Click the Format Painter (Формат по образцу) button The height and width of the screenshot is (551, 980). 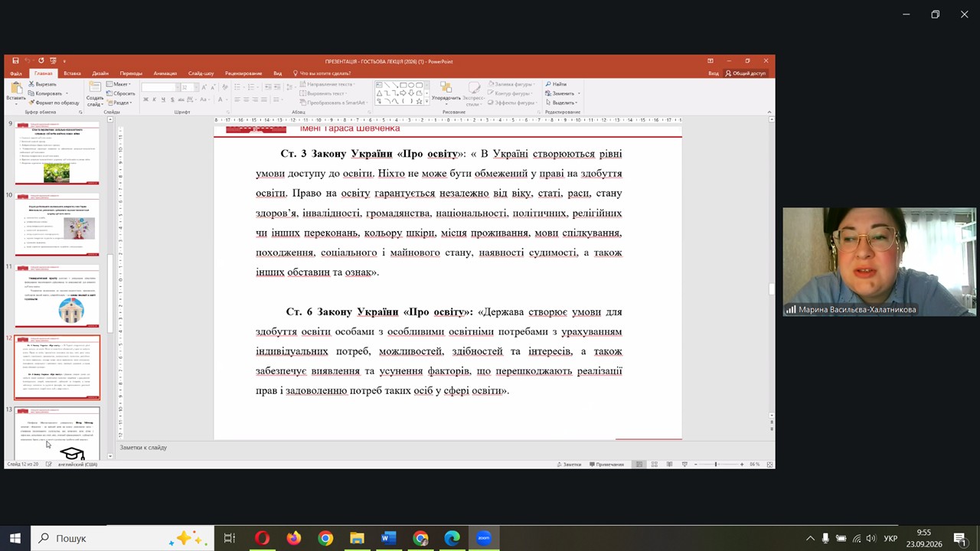54,103
